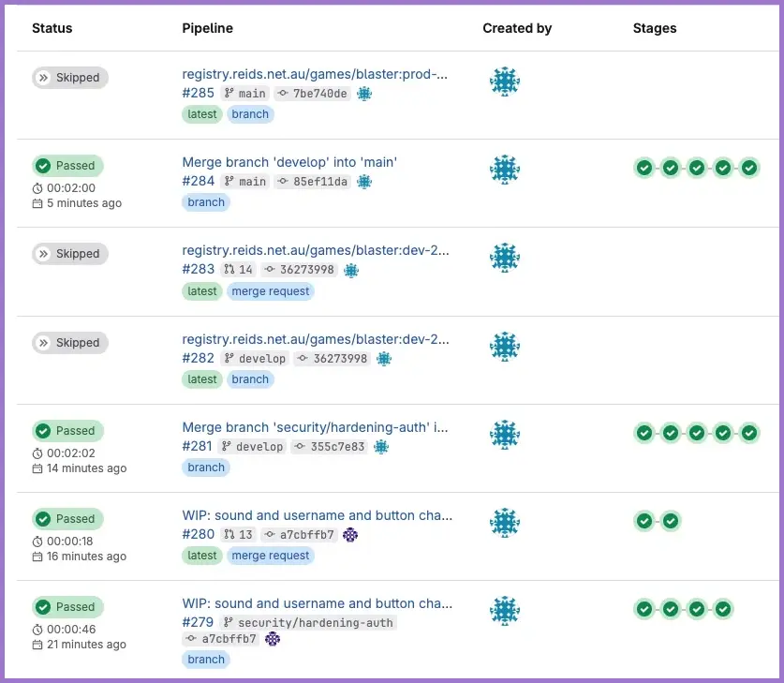784x683 pixels.
Task: Click the latest tag on pipeline #282
Action: point(201,379)
